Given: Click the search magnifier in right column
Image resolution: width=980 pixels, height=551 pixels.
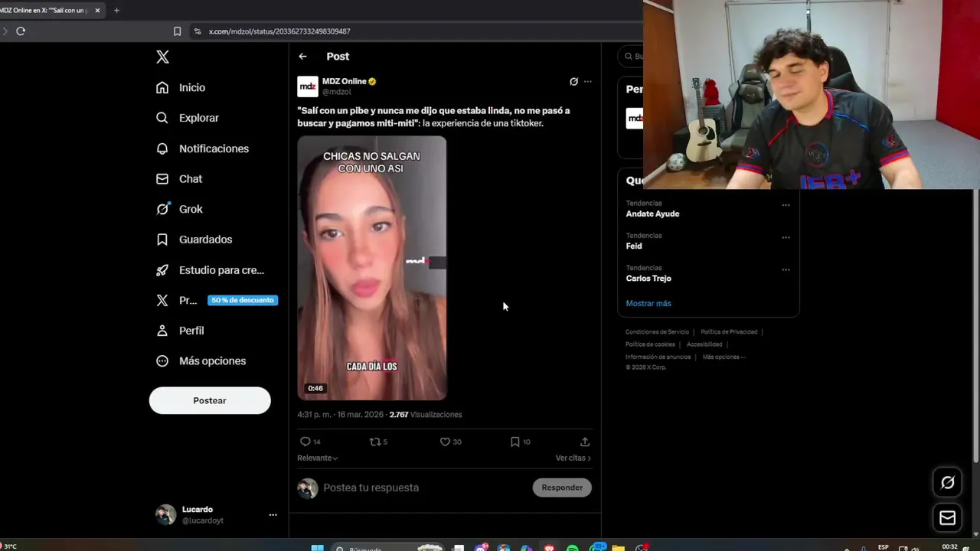Looking at the screenshot, I should click(x=629, y=56).
